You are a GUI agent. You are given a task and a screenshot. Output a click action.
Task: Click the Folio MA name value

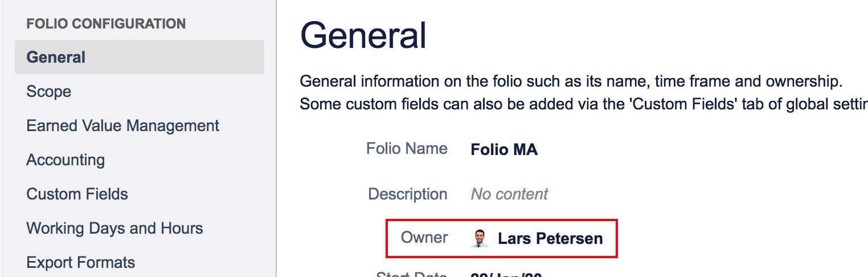pyautogui.click(x=504, y=150)
